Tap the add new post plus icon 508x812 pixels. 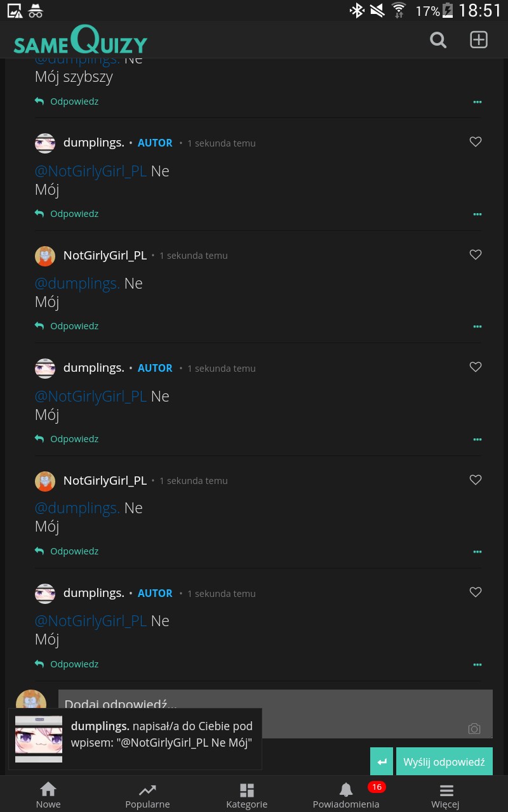478,40
